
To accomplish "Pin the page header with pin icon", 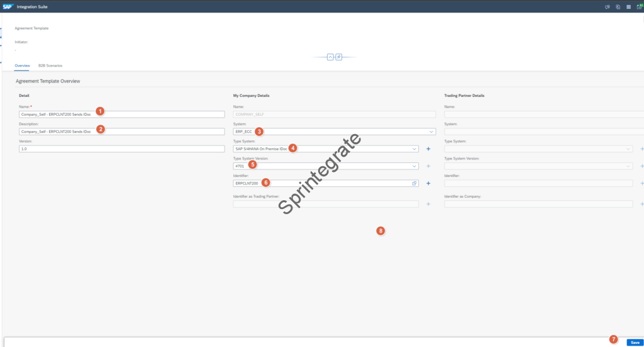I will coord(338,57).
